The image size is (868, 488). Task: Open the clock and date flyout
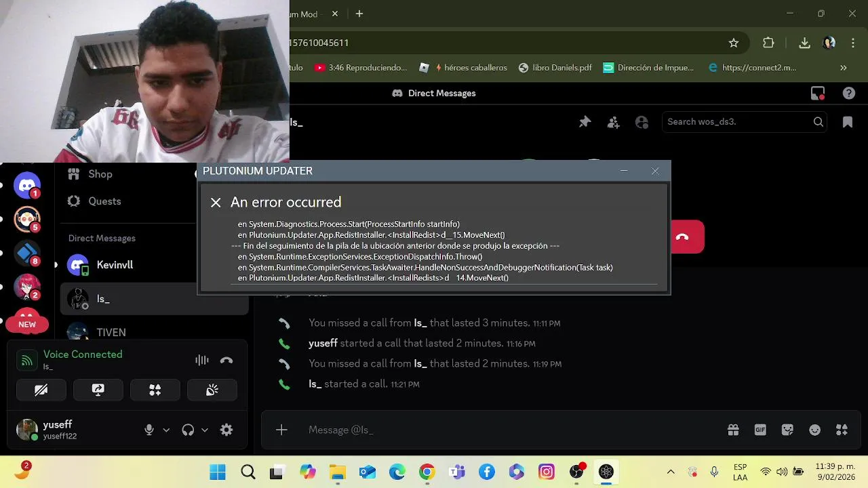pos(835,472)
